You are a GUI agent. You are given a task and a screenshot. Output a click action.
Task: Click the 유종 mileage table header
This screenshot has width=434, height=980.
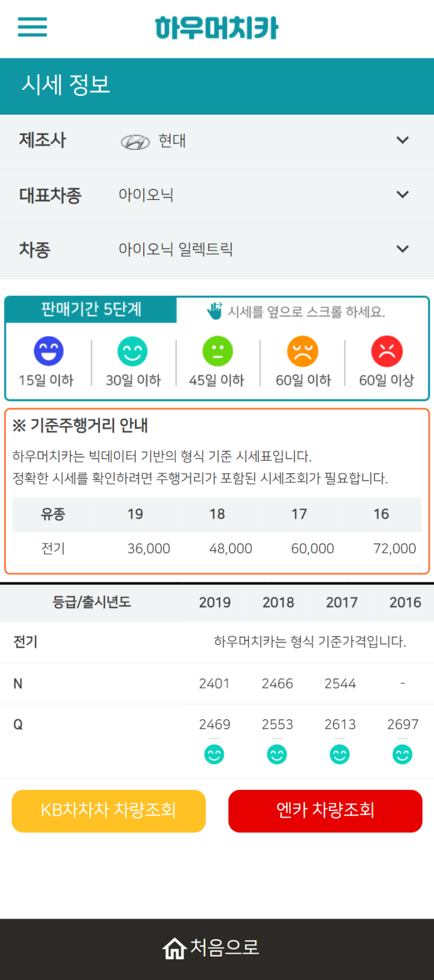(53, 514)
